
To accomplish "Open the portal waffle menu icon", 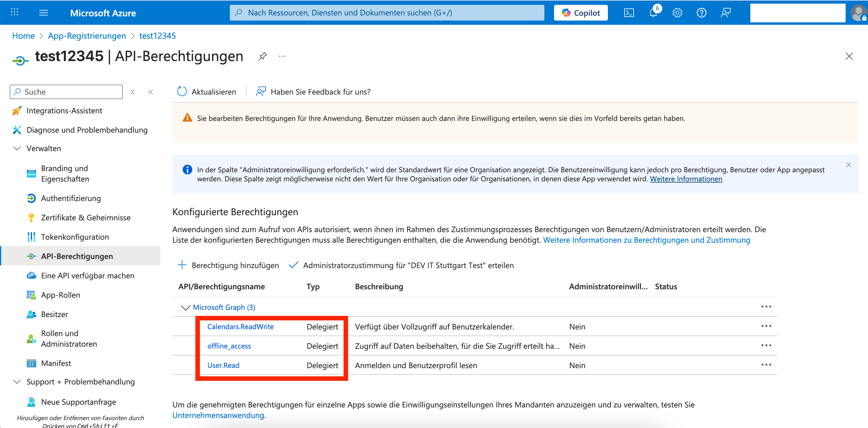I will (15, 13).
